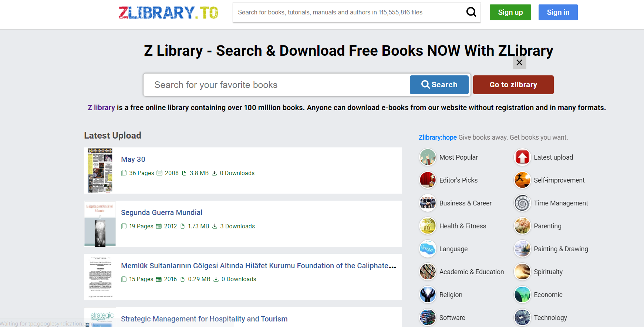Click the 'Religion' text label
Screen dimensions: 644x327
point(451,295)
